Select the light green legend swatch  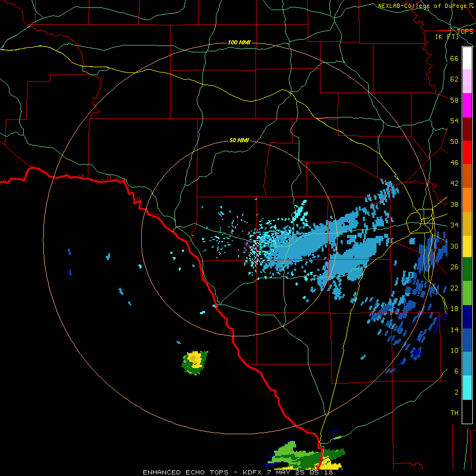[x=467, y=293]
